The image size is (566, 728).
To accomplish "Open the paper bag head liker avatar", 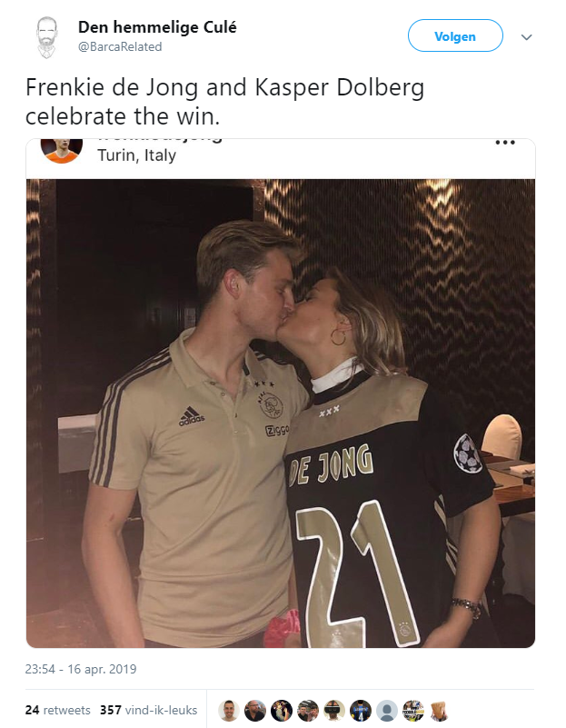I will coord(439,711).
